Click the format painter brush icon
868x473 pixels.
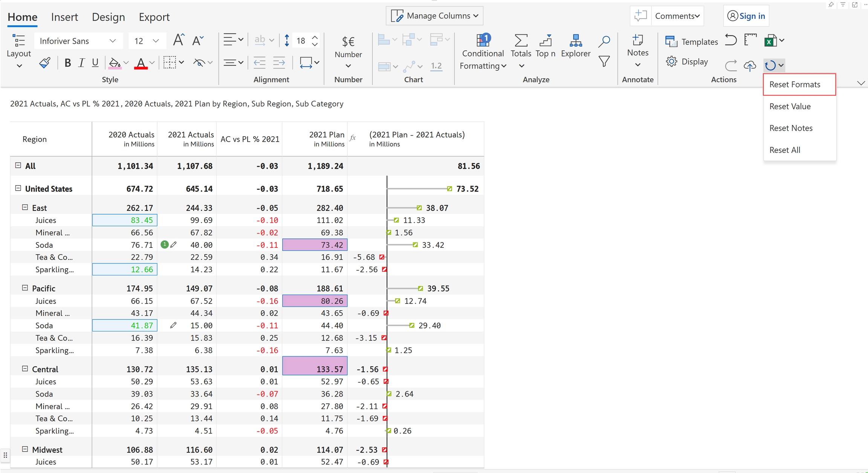click(x=44, y=63)
